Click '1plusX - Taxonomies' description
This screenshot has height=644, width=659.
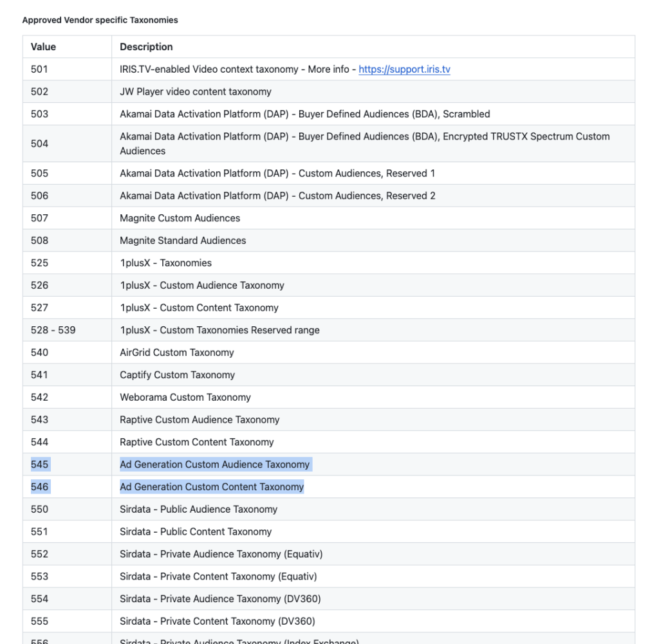pyautogui.click(x=165, y=263)
